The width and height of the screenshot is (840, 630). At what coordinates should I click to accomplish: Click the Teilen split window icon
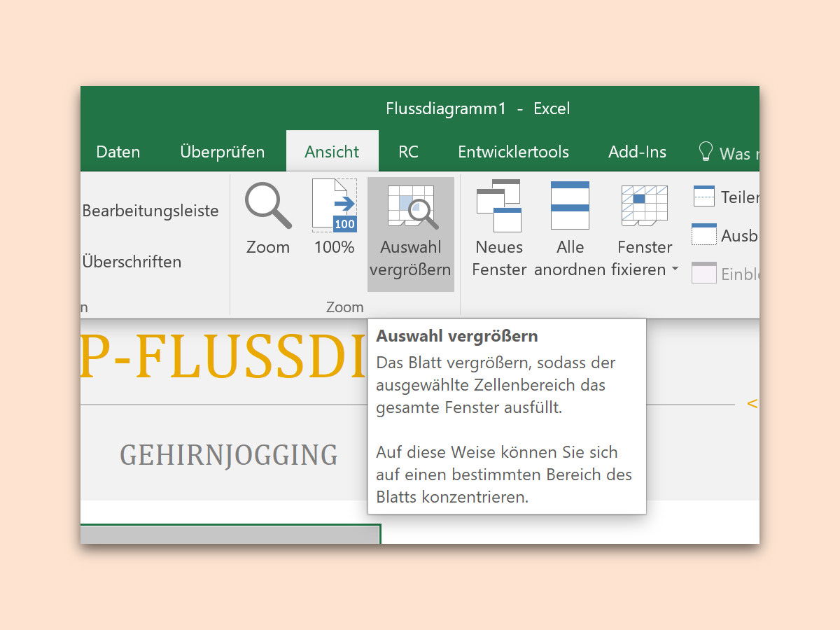[x=704, y=197]
